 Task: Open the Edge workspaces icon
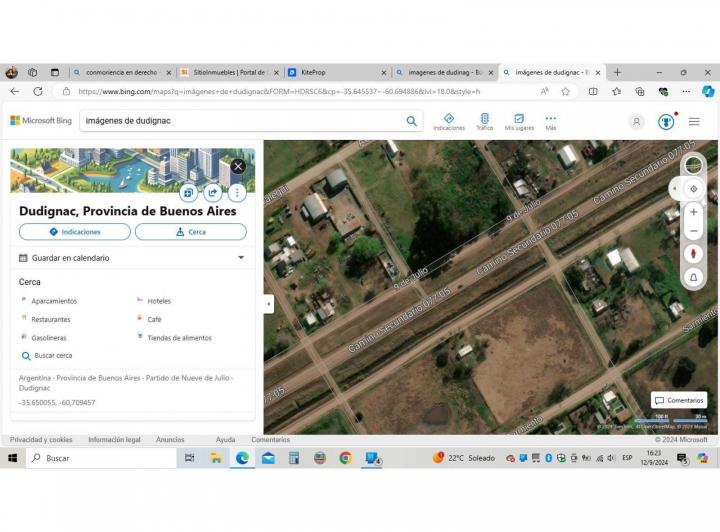click(x=33, y=72)
